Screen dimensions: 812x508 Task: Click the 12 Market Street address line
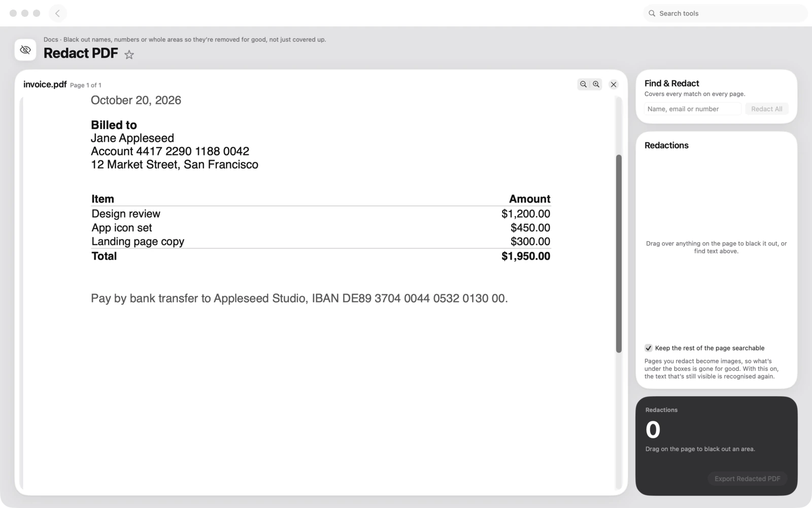175,165
